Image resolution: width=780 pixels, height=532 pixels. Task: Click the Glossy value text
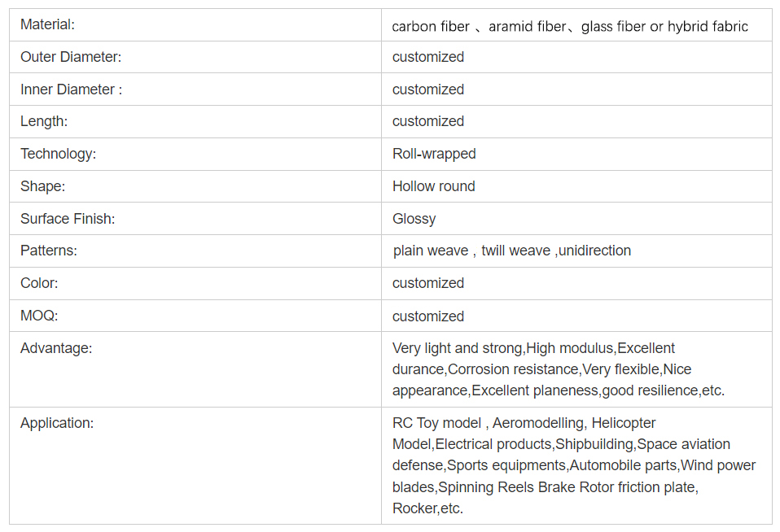(x=414, y=219)
